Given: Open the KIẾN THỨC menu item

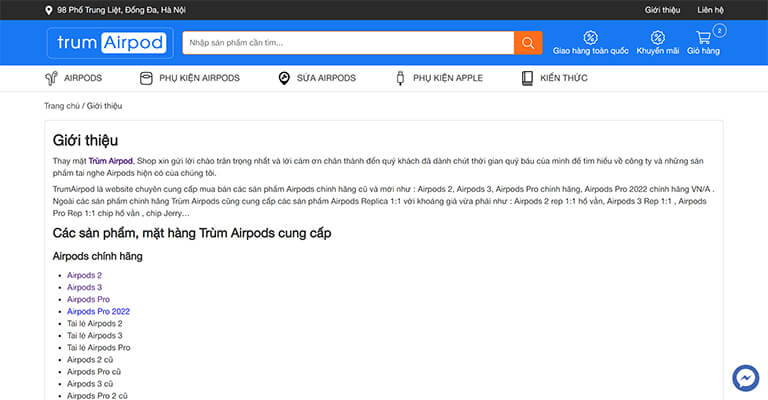Looking at the screenshot, I should pyautogui.click(x=564, y=78).
